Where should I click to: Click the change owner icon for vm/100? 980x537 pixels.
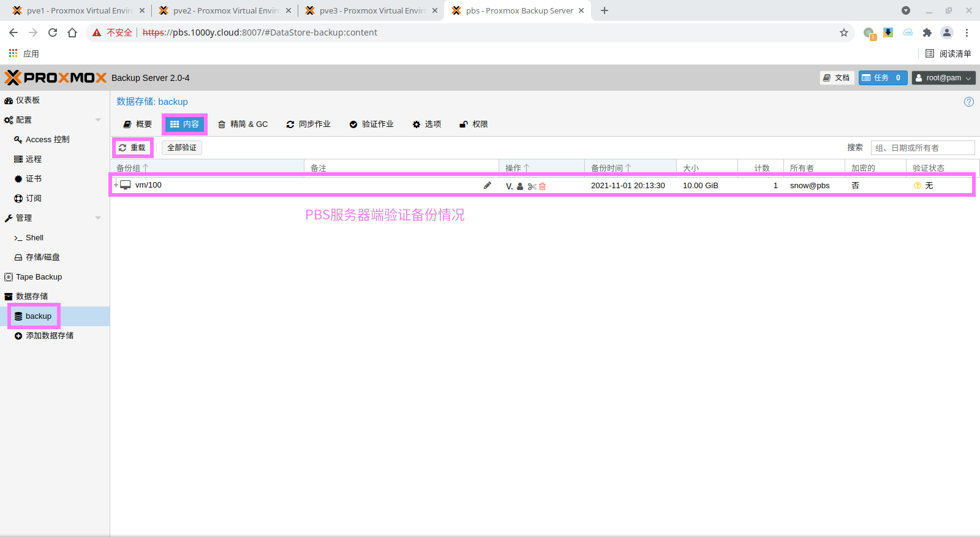pyautogui.click(x=520, y=186)
